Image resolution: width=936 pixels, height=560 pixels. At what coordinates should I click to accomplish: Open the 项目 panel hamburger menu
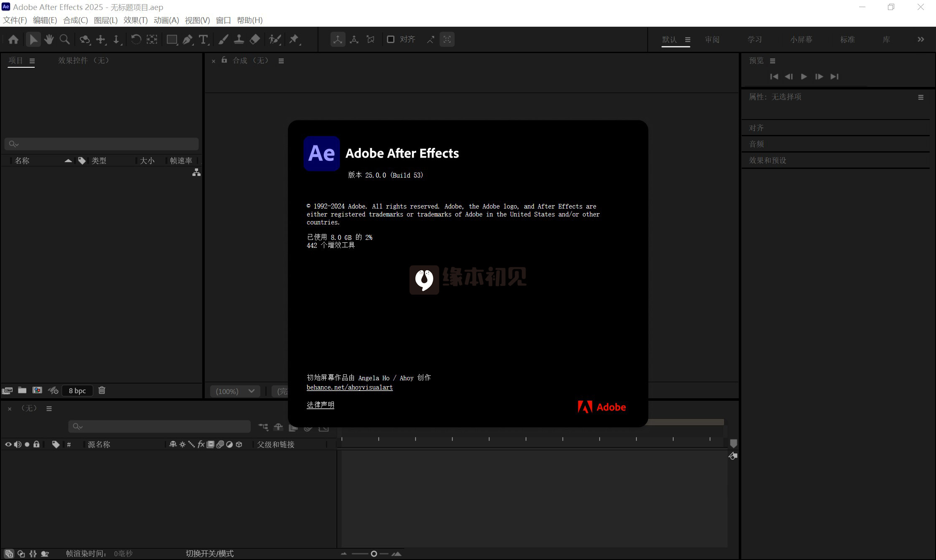pos(32,61)
